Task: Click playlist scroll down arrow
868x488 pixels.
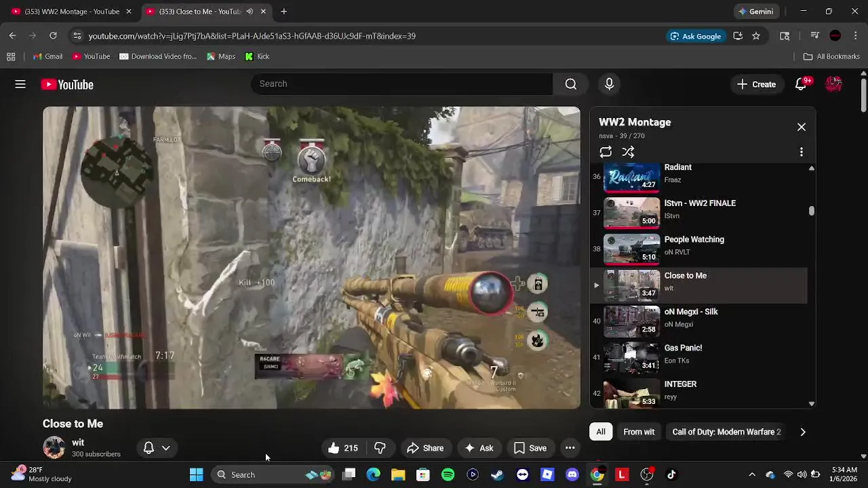Action: pos(811,404)
